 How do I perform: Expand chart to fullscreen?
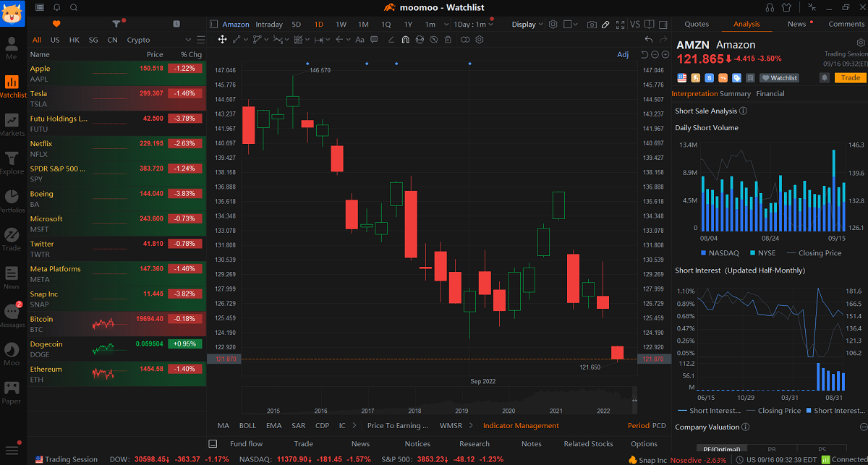click(x=621, y=25)
